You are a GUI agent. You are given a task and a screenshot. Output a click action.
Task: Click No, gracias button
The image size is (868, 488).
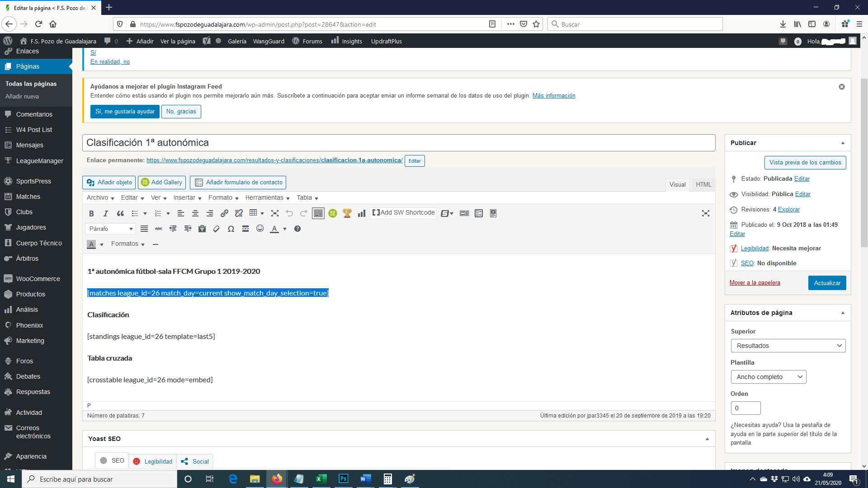tap(181, 112)
